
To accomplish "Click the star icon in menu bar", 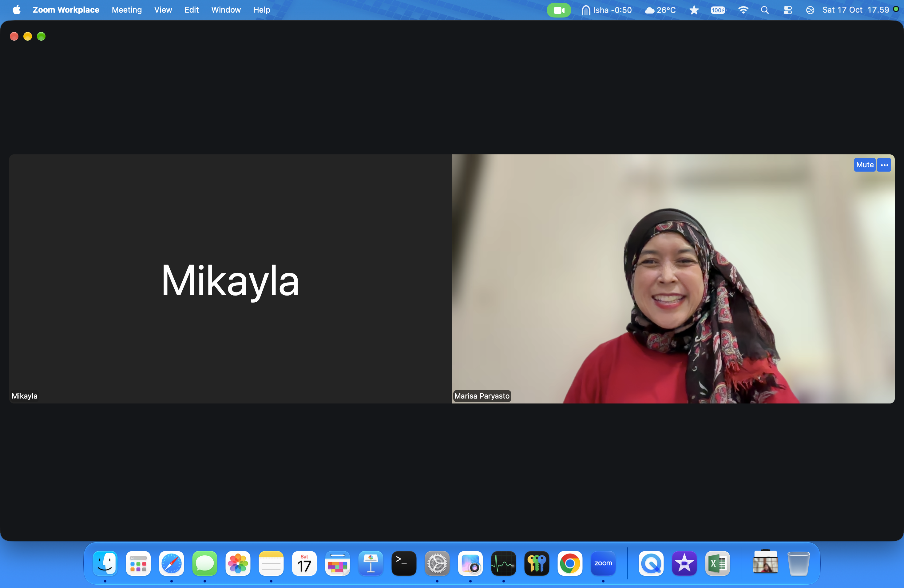I will coord(694,10).
